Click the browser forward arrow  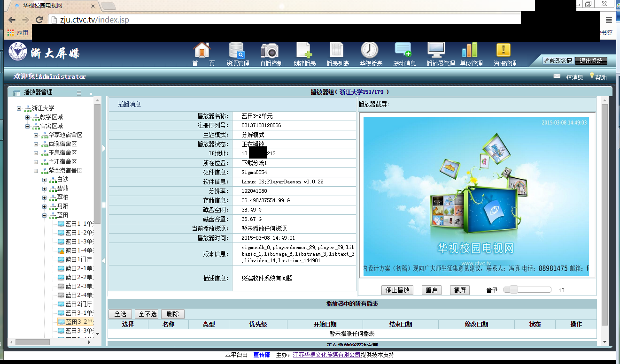pyautogui.click(x=25, y=20)
